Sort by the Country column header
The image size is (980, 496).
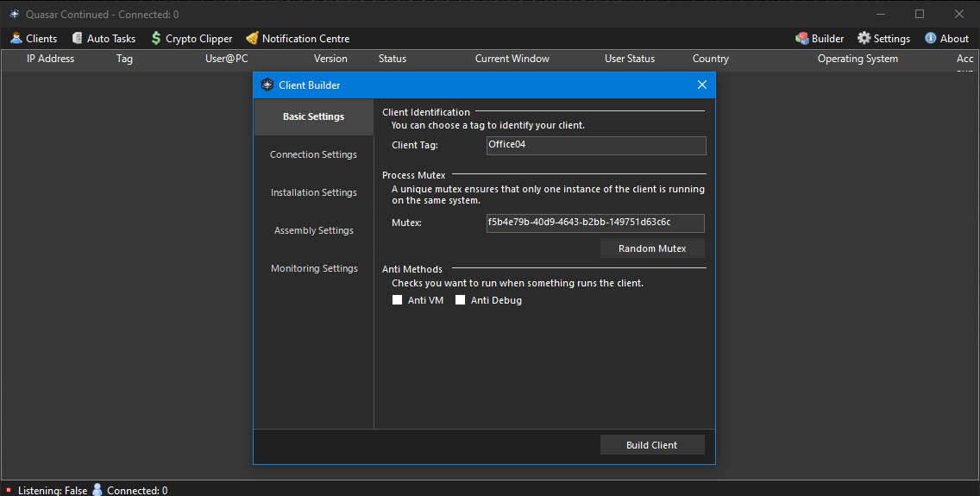711,59
